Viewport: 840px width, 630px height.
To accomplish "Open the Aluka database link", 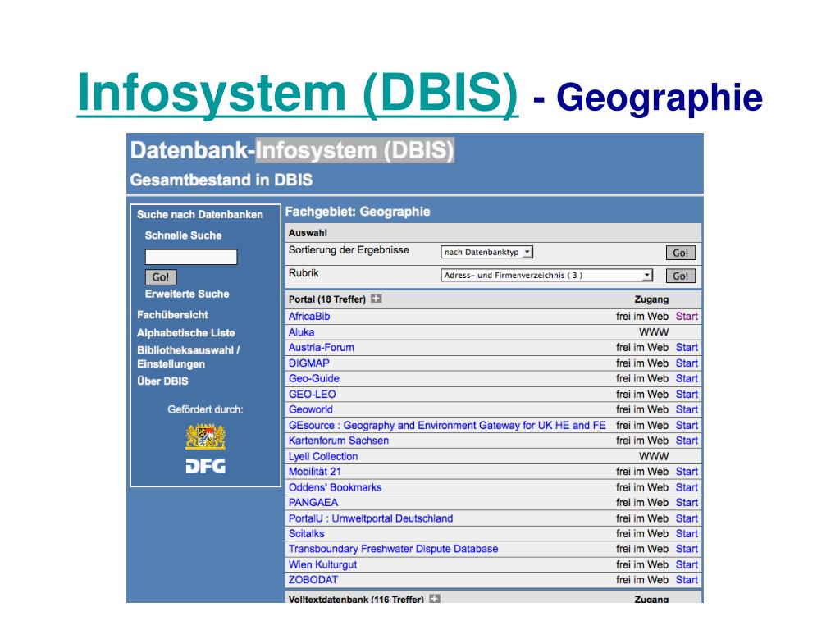I will (x=302, y=332).
